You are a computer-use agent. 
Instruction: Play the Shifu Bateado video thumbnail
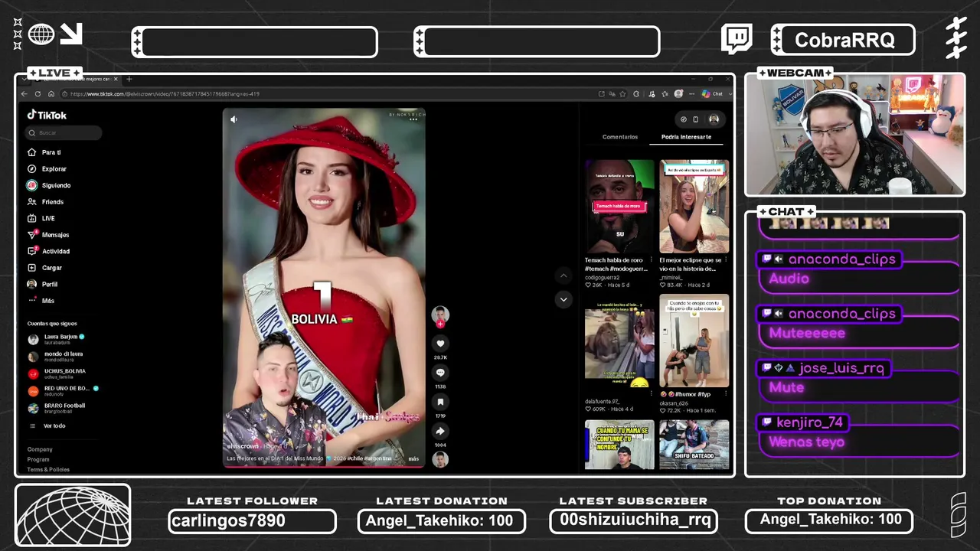tap(694, 445)
